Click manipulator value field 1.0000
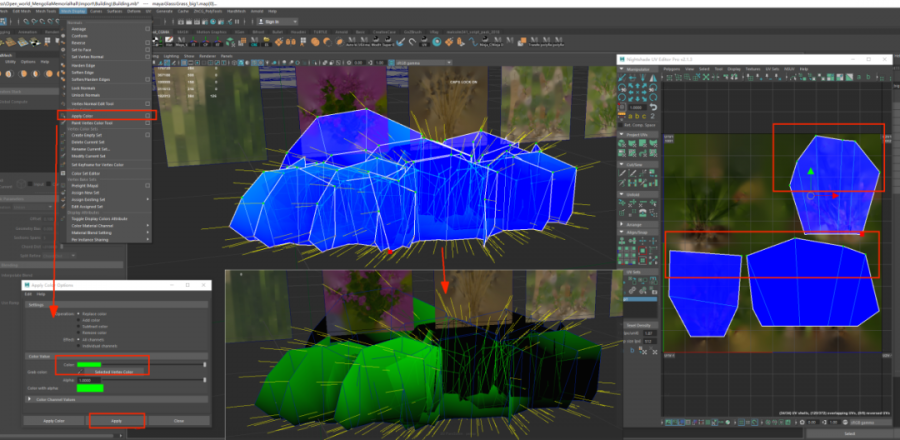900x440 pixels. 637,107
